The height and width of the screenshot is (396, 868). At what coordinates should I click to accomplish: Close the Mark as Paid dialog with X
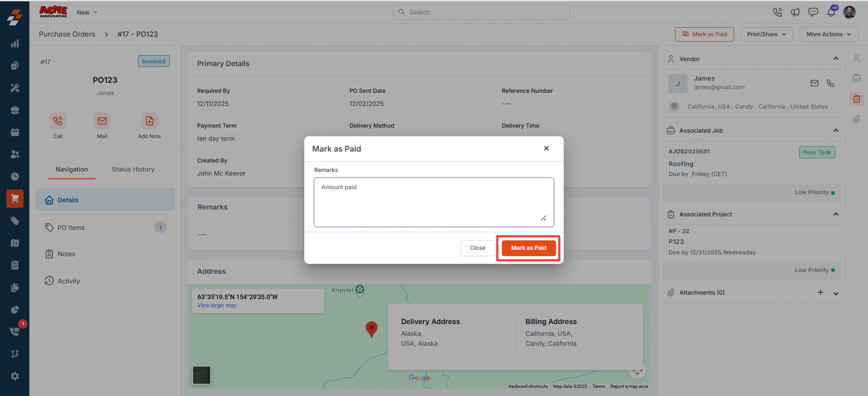[x=546, y=148]
